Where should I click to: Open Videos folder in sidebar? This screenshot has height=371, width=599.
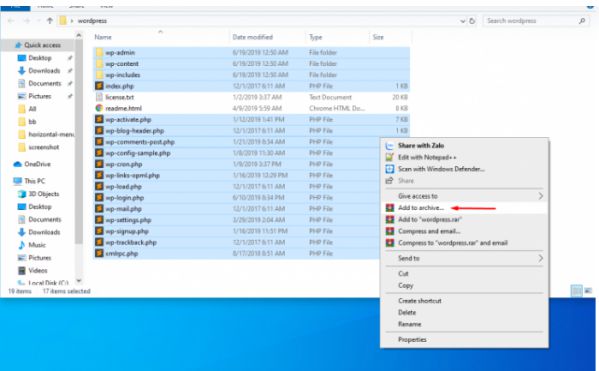(x=33, y=270)
